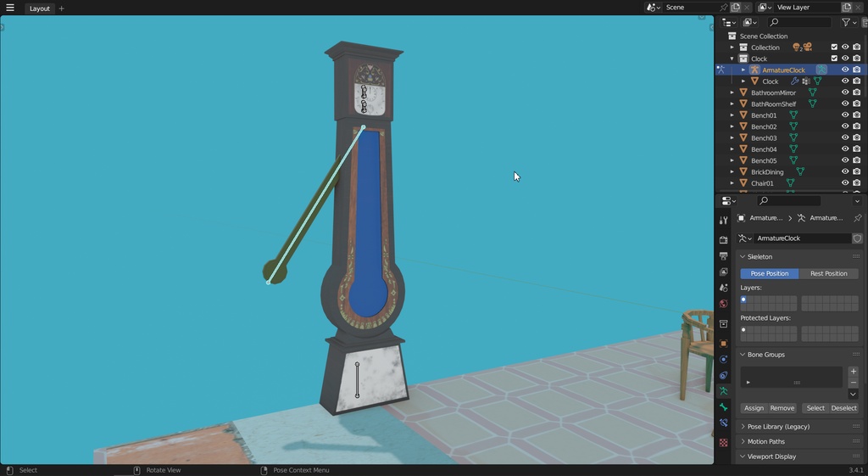
Task: Open the Armature data properties tab
Action: (723, 391)
